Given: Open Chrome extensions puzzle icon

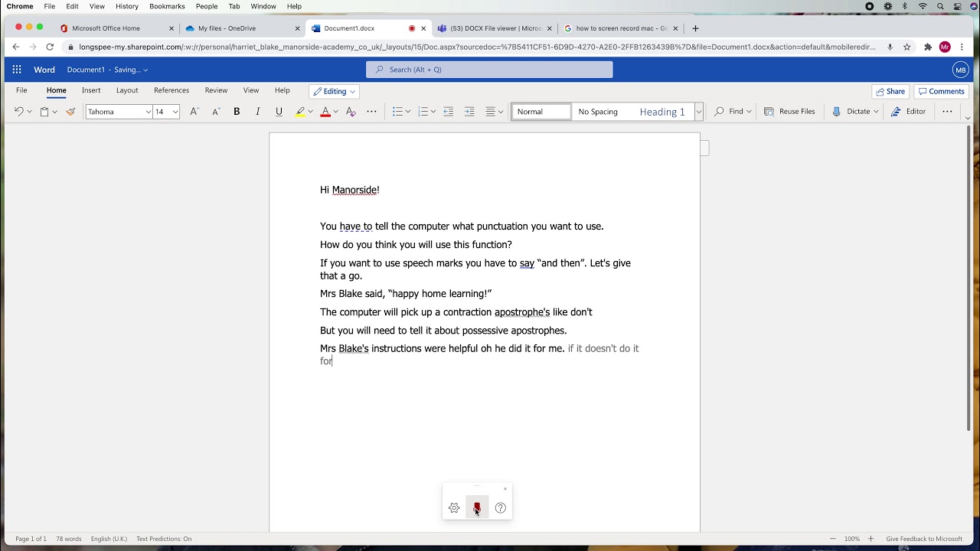Looking at the screenshot, I should (928, 47).
